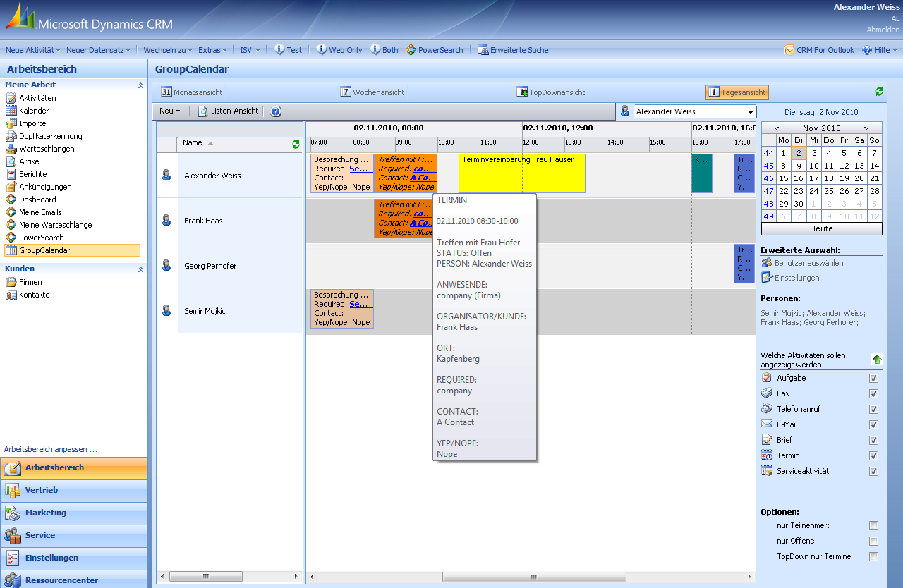Screen dimensions: 903x588
Task: Toggle the Telefonanruf checkbox
Action: point(874,410)
